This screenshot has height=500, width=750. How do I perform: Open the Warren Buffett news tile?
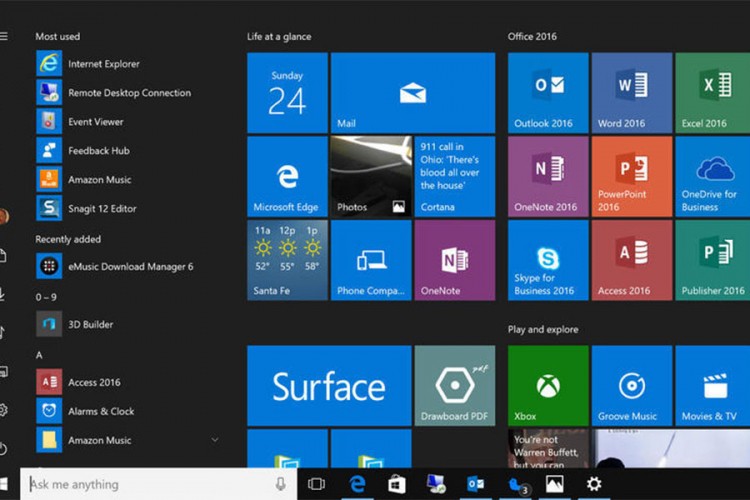pos(548,448)
